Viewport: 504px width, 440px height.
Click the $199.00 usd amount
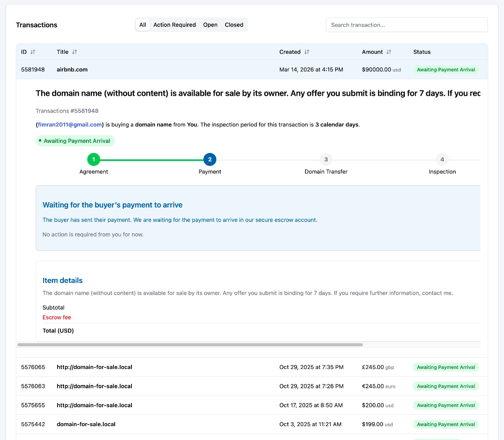coord(377,424)
